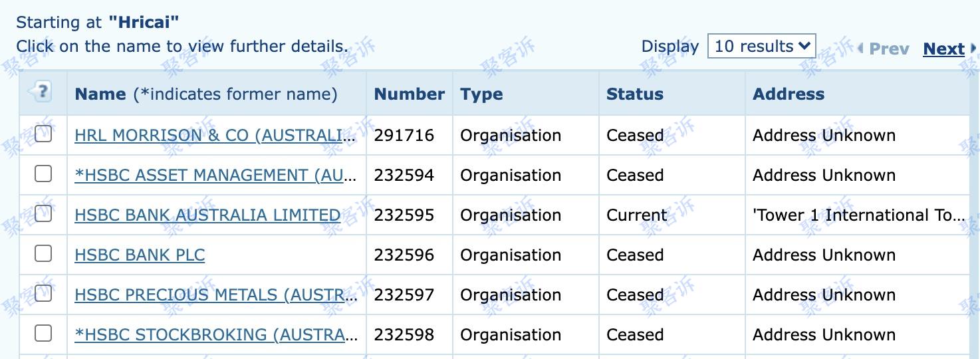980x359 pixels.
Task: Click the Number column header
Action: coord(410,94)
